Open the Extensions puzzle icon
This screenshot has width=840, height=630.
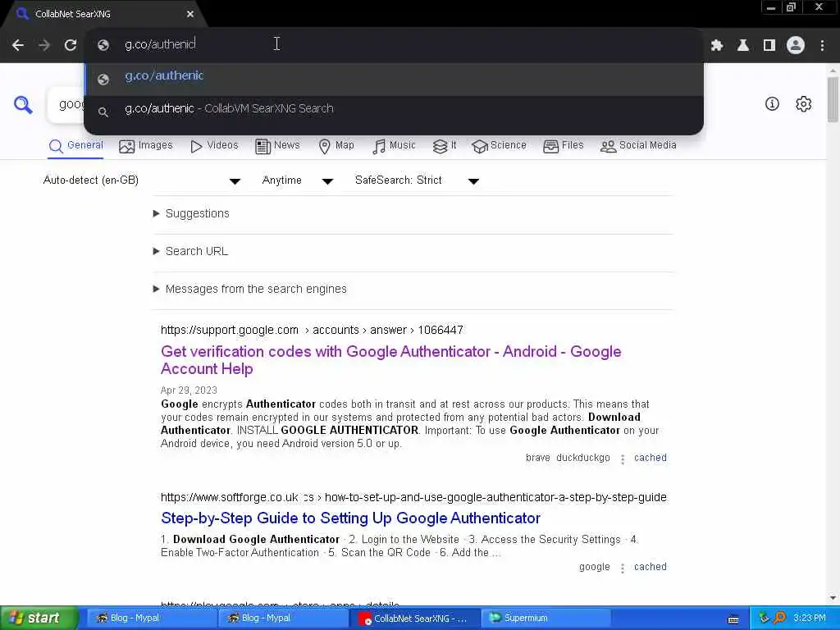pyautogui.click(x=717, y=46)
